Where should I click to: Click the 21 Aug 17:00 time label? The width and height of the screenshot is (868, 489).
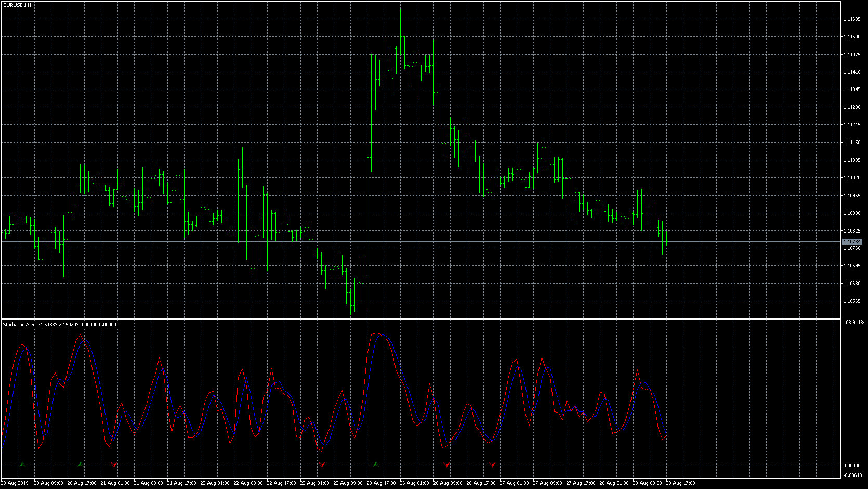pos(181,483)
